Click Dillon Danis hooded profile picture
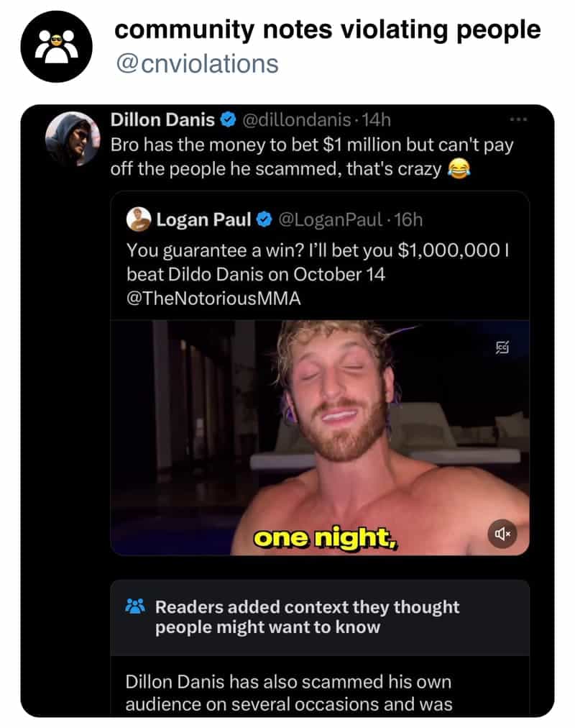The width and height of the screenshot is (575, 728). (73, 139)
